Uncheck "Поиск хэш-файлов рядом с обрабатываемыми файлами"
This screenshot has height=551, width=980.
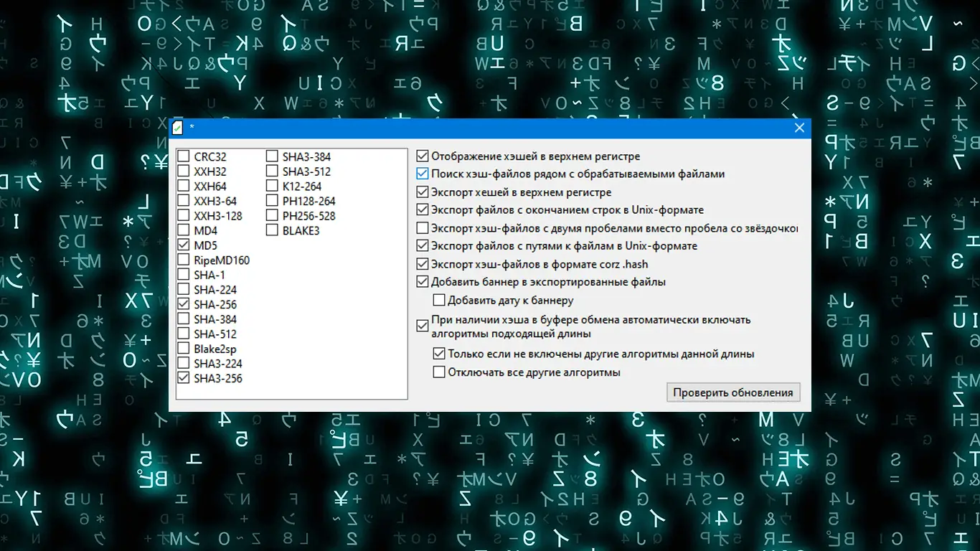pos(423,174)
